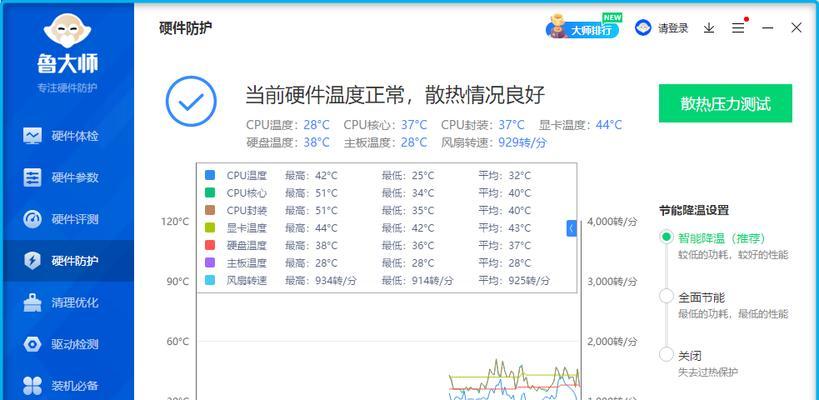The height and width of the screenshot is (400, 819).
Task: Open 硬件参数 sliders icon in sidebar
Action: click(32, 178)
